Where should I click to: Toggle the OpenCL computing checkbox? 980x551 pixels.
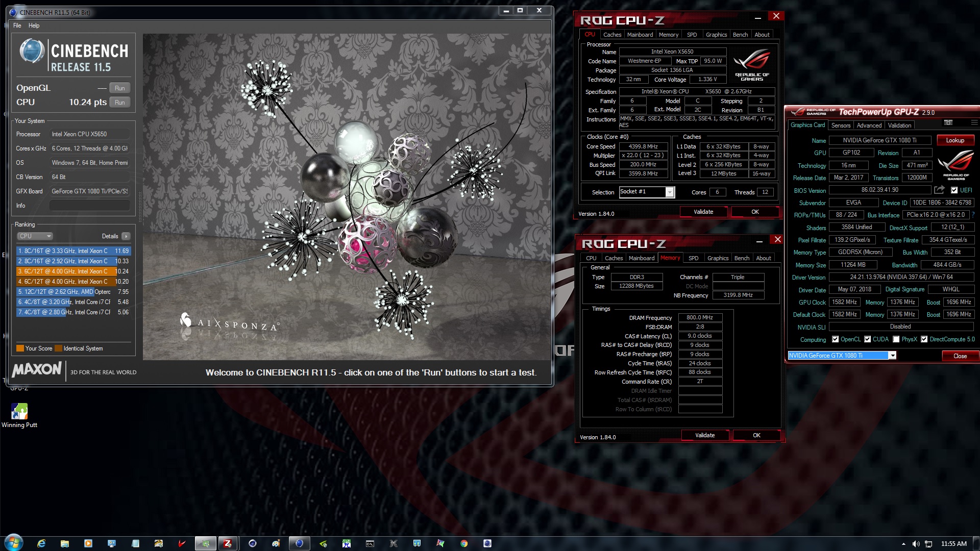835,339
